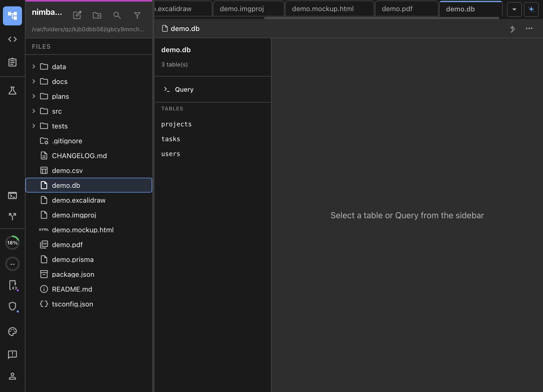Open the terminal panel icon

click(x=12, y=195)
